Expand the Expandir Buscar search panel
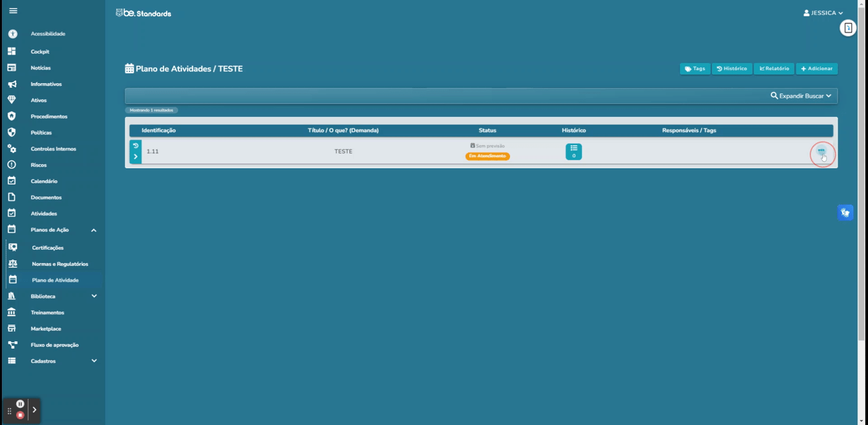This screenshot has height=425, width=868. (x=801, y=96)
